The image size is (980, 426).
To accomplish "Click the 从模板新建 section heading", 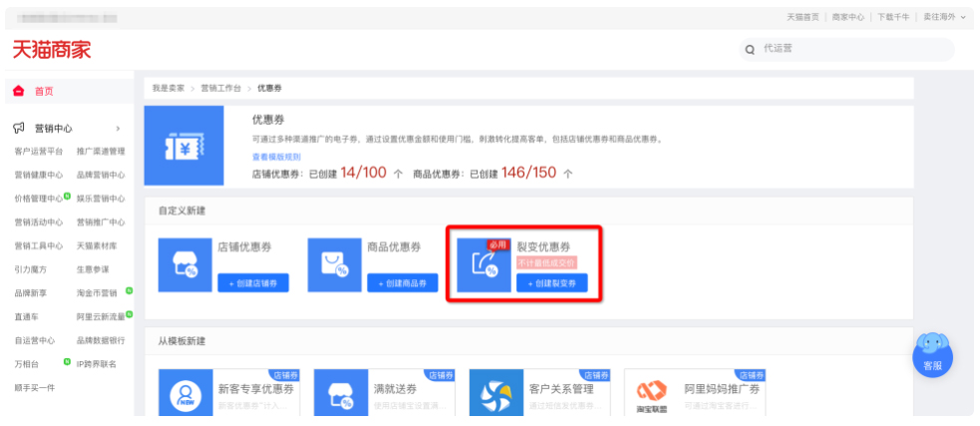I will click(x=181, y=341).
